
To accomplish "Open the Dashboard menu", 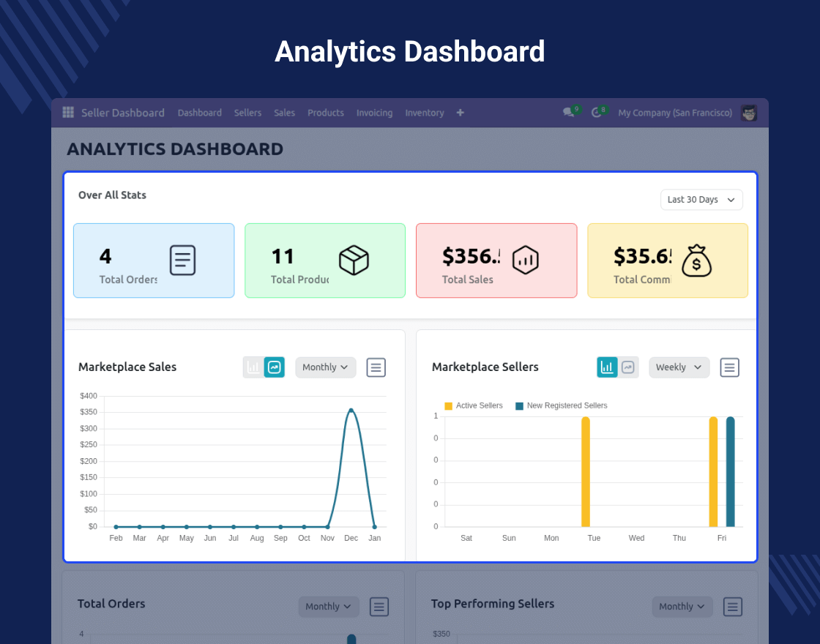I will [x=199, y=113].
